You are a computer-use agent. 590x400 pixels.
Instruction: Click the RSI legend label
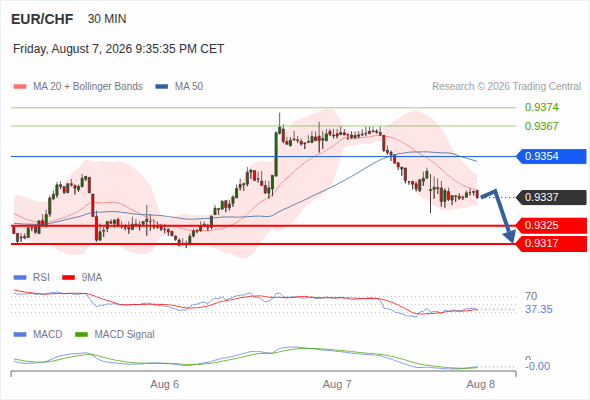pos(41,277)
